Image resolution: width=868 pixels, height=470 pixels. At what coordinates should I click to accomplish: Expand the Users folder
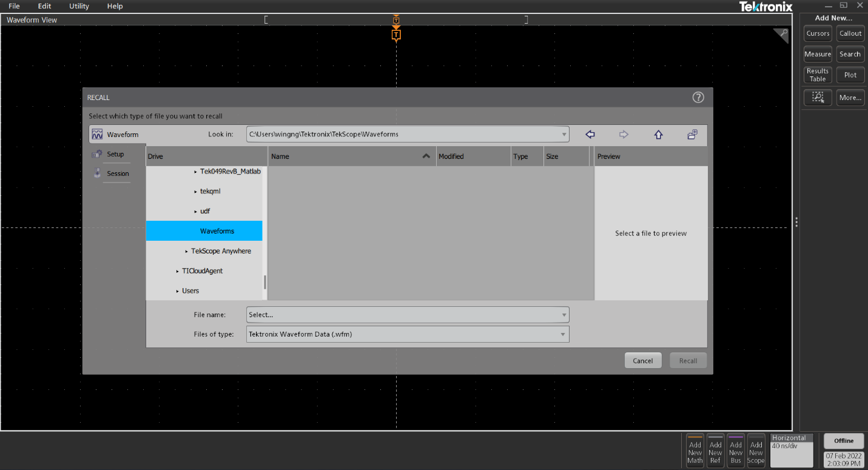177,290
